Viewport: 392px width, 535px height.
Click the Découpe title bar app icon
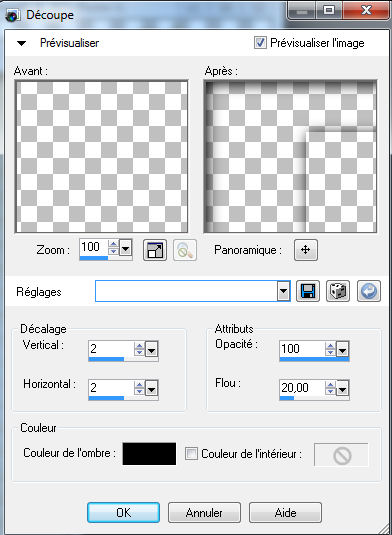pos(13,15)
